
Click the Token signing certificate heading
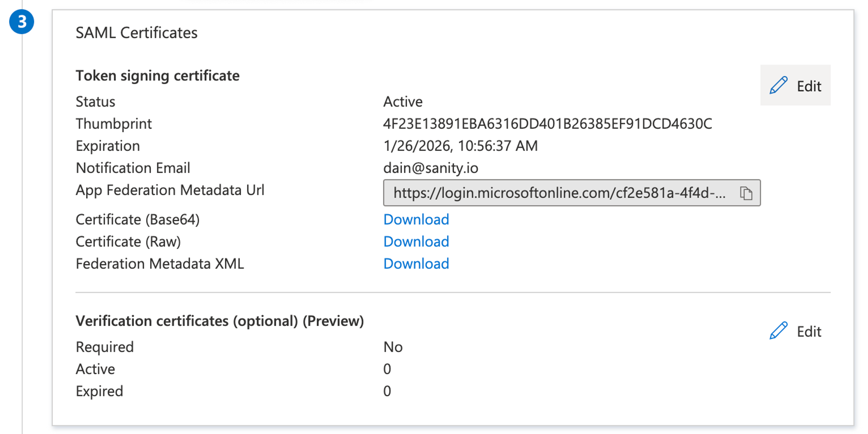[x=157, y=75]
